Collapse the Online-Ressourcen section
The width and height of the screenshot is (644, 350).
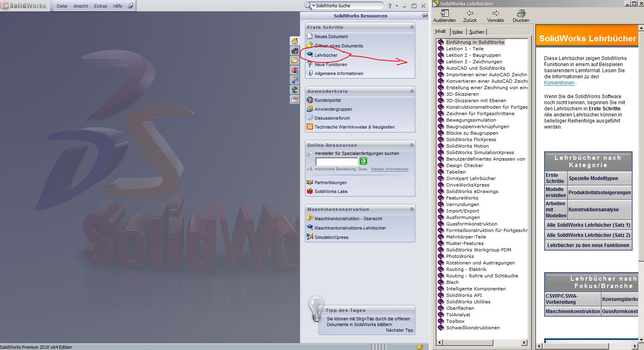point(412,145)
